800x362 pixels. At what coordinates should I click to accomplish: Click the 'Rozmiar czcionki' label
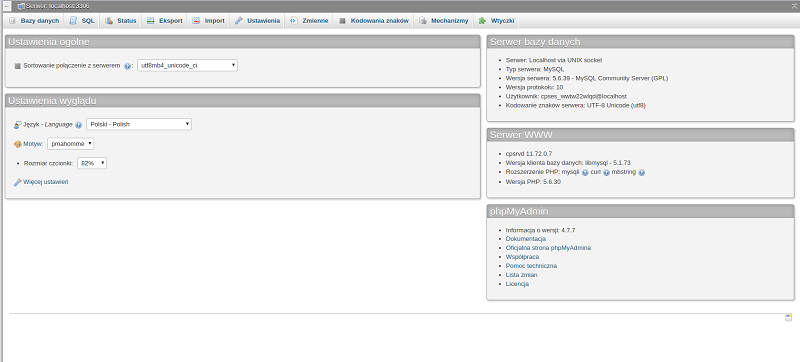point(48,164)
